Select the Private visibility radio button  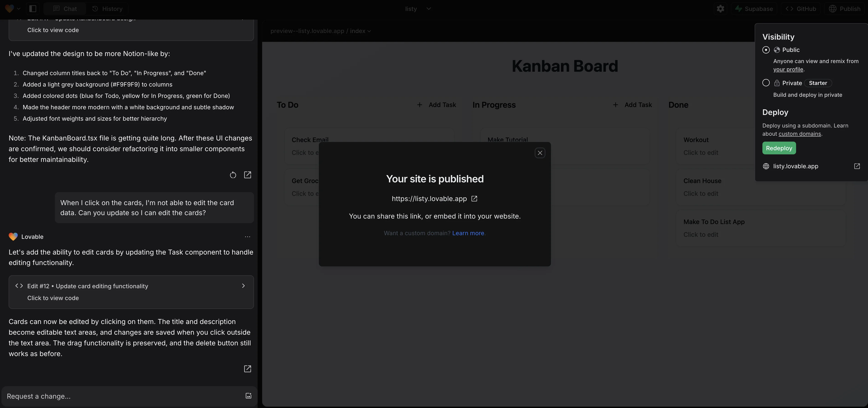click(766, 83)
